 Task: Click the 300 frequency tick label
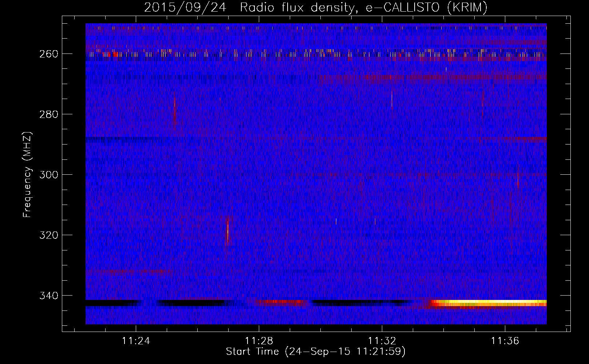(x=48, y=175)
